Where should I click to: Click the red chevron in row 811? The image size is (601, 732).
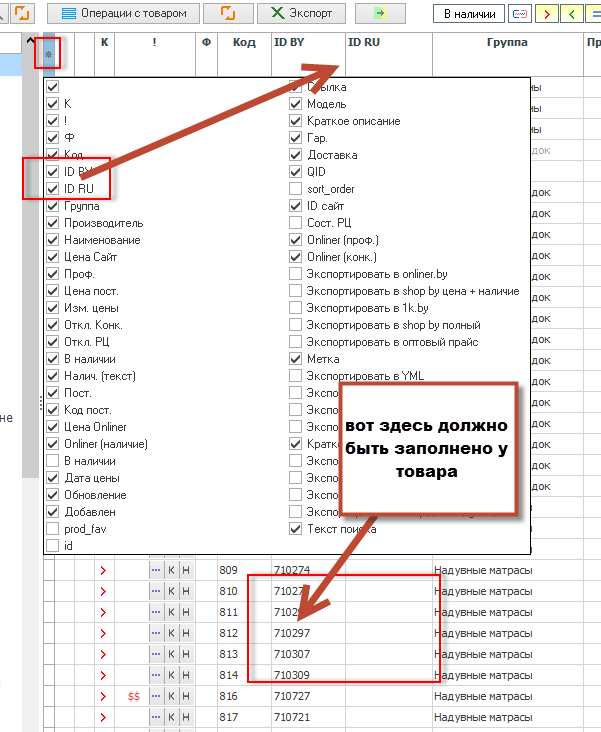[x=104, y=612]
